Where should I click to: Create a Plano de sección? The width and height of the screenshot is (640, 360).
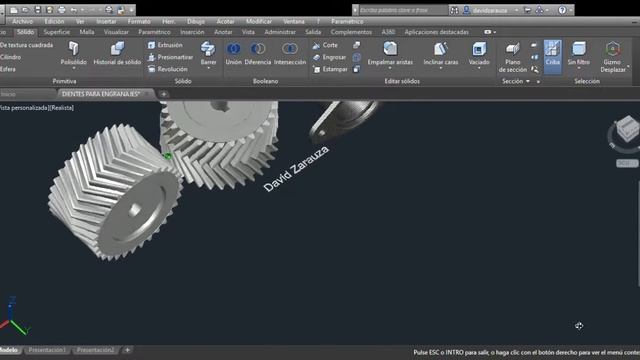click(513, 57)
